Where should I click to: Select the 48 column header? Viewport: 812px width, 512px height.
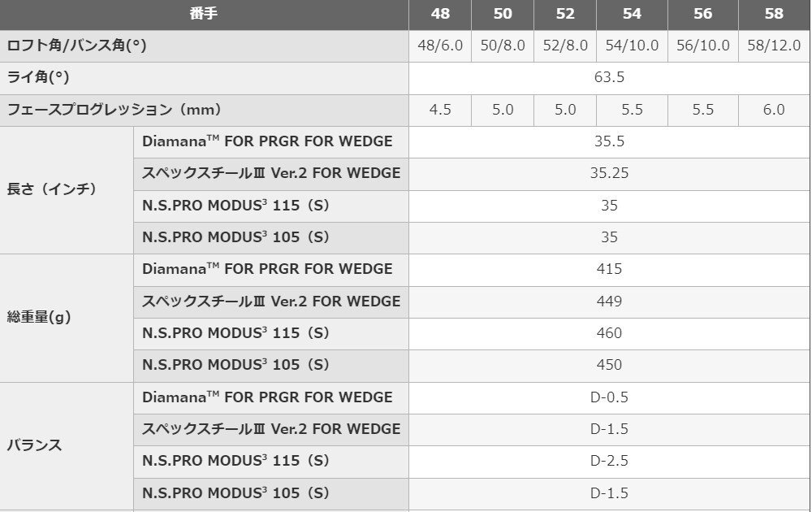click(x=440, y=14)
